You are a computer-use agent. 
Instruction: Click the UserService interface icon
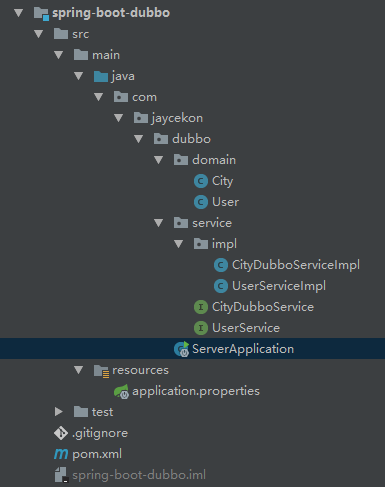pos(201,328)
